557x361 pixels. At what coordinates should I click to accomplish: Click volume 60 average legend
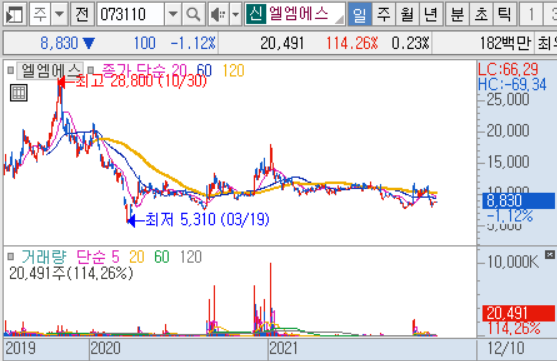point(162,257)
